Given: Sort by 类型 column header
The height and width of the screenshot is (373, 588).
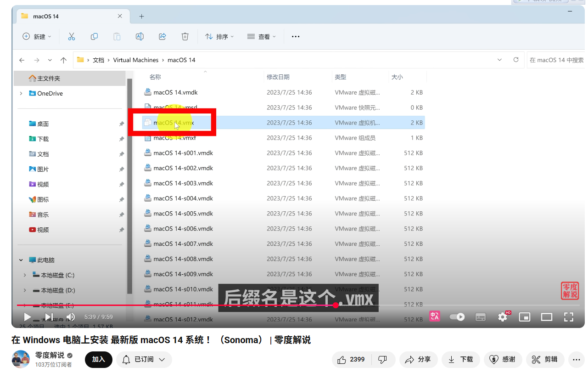Looking at the screenshot, I should point(341,77).
